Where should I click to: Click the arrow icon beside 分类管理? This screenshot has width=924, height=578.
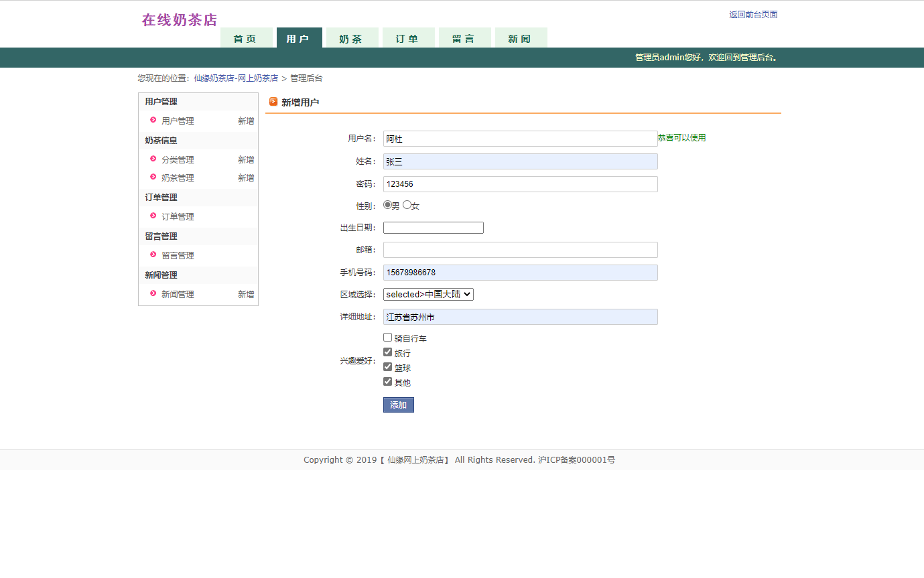153,159
